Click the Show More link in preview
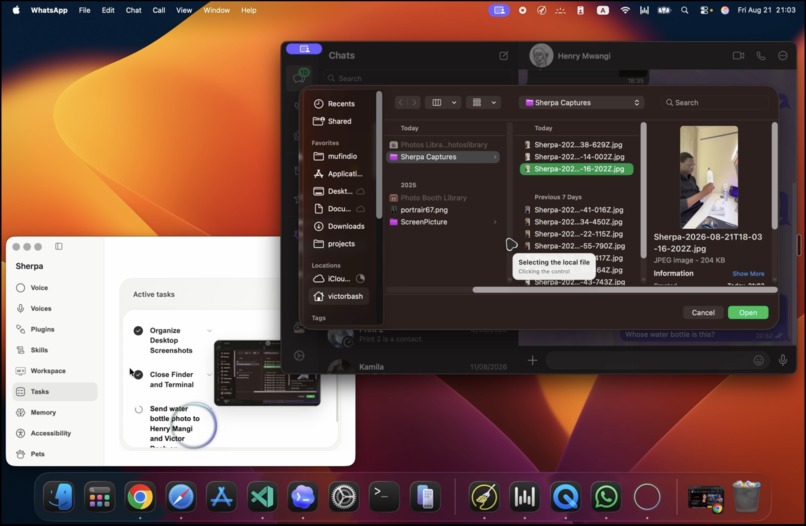Screen dimensions: 806x526 coord(748,274)
